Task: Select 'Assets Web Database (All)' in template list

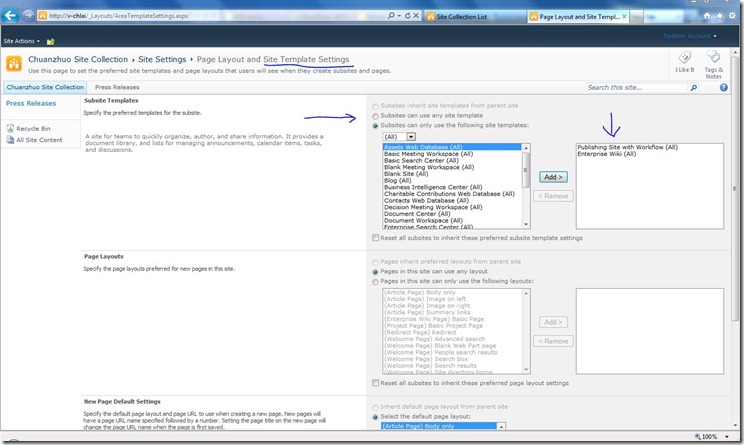Action: pyautogui.click(x=452, y=147)
